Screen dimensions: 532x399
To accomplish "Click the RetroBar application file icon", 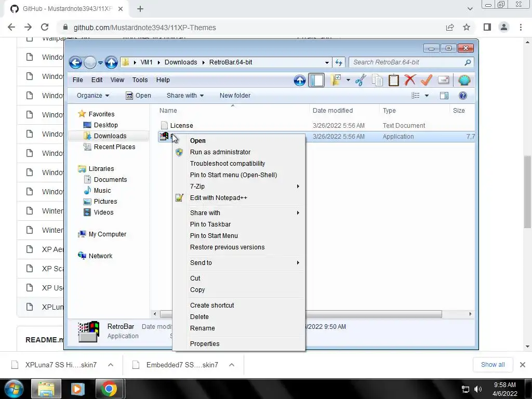I will 164,137.
